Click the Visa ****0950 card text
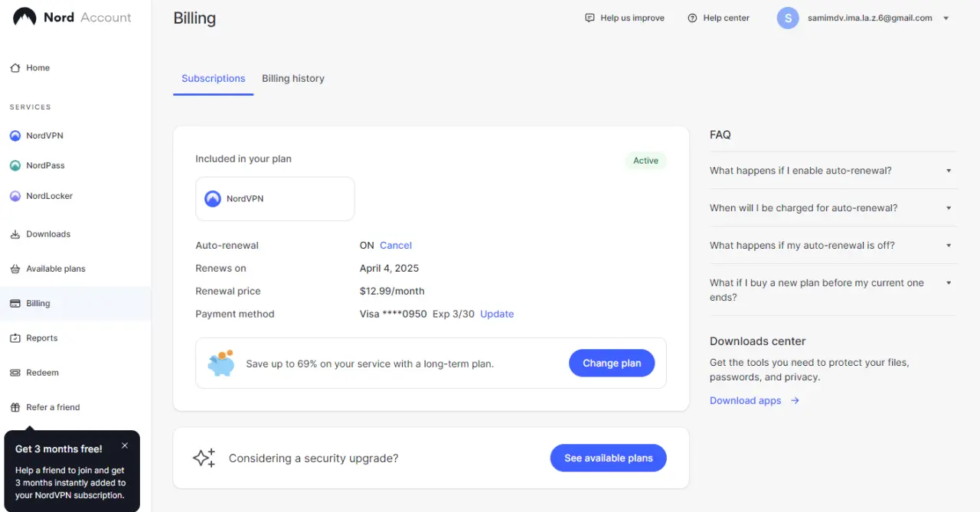Viewport: 980px width, 512px height. [394, 314]
